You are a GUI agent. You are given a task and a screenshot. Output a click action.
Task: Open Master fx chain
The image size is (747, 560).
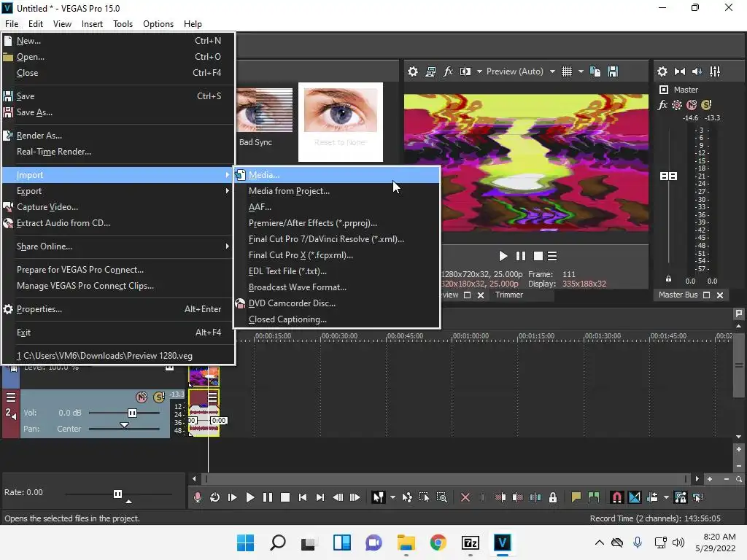[662, 105]
